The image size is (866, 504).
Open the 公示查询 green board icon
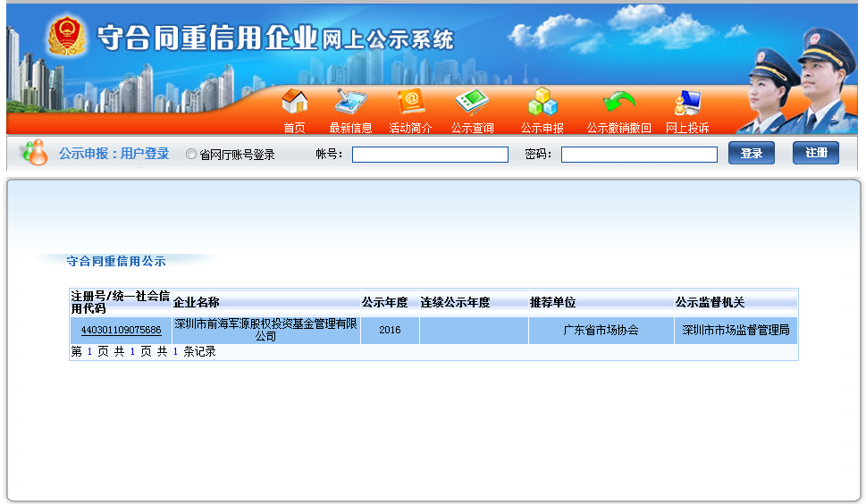tap(472, 102)
